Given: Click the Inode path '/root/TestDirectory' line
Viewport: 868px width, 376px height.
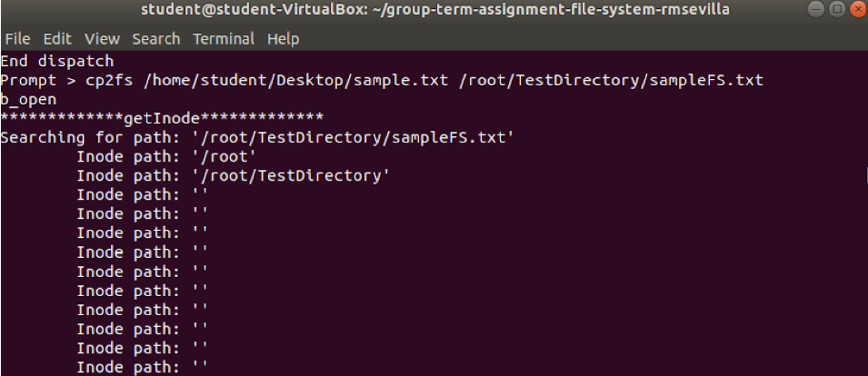Looking at the screenshot, I should (233, 176).
